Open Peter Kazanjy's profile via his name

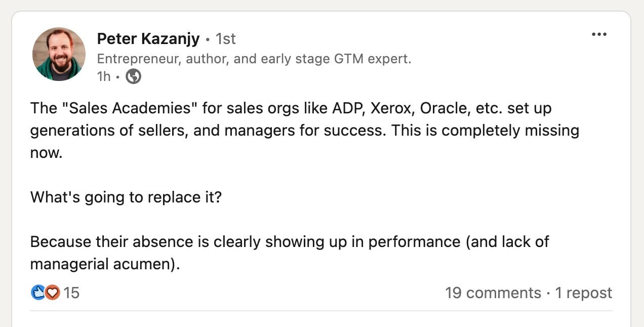(148, 38)
